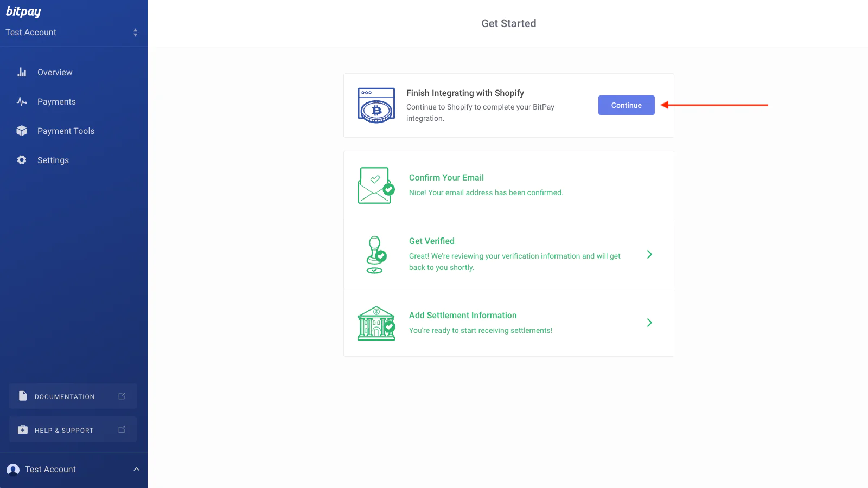Expand the Get Verified chevron arrow
868x488 pixels.
point(649,254)
